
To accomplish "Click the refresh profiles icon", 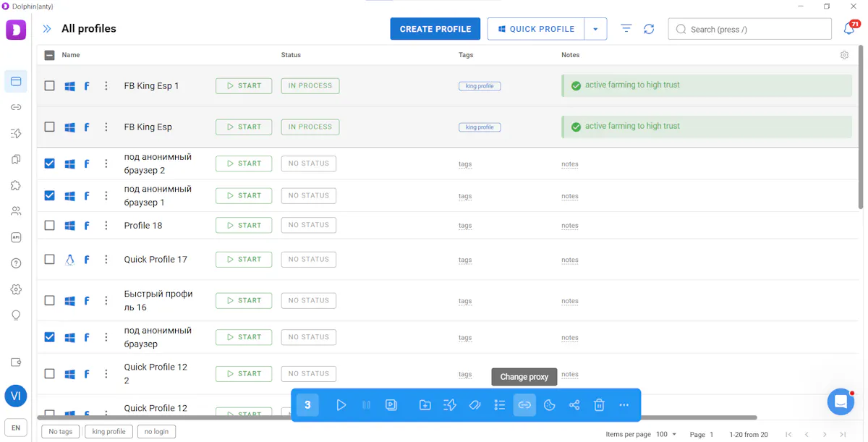I will click(649, 29).
